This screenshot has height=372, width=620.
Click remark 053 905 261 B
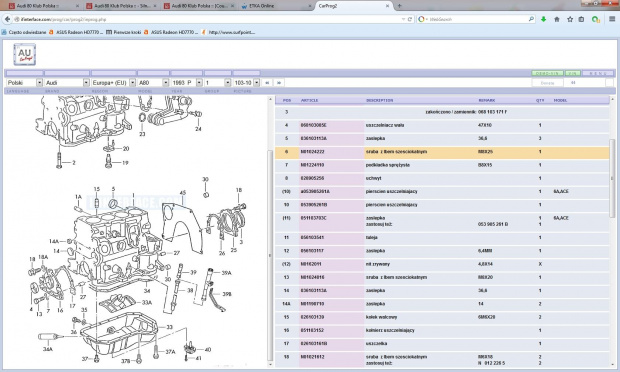493,224
